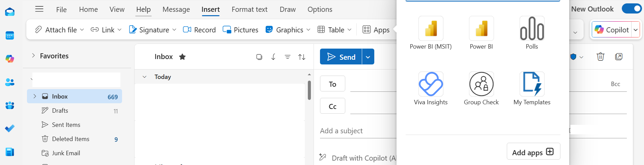Open My Templates add-in

(x=532, y=84)
